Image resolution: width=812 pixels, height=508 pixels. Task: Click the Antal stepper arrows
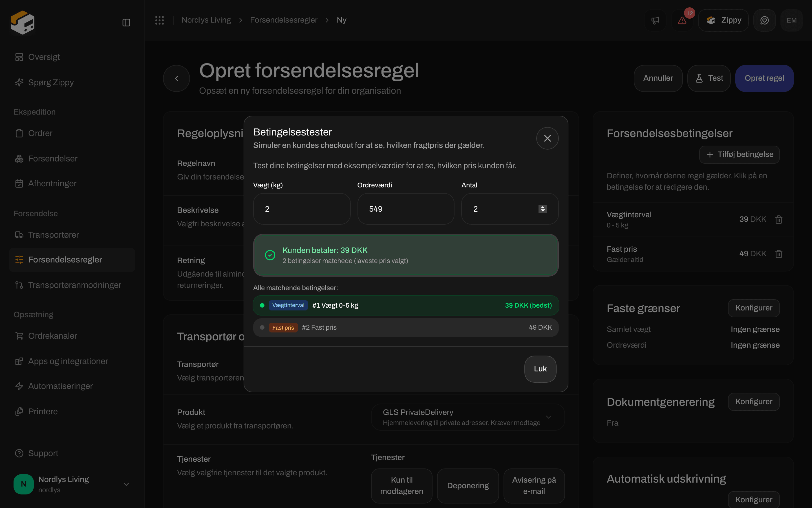pyautogui.click(x=542, y=209)
